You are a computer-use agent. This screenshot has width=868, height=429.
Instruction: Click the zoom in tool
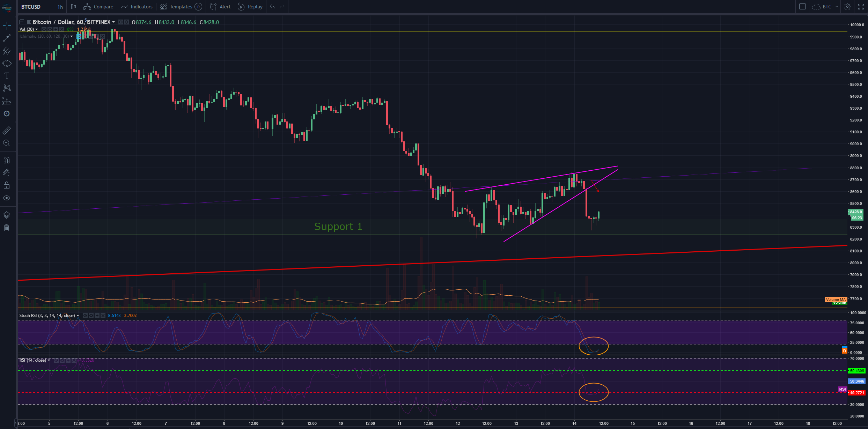point(7,143)
